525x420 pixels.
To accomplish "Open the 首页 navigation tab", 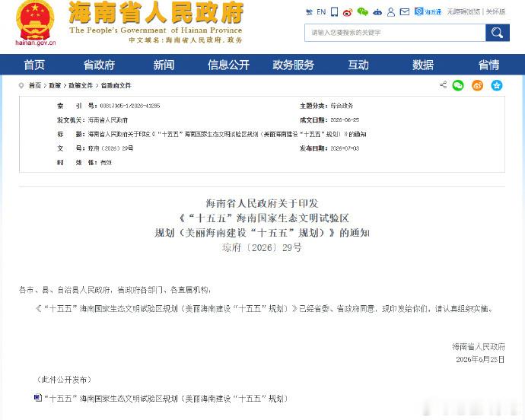I will [x=34, y=65].
